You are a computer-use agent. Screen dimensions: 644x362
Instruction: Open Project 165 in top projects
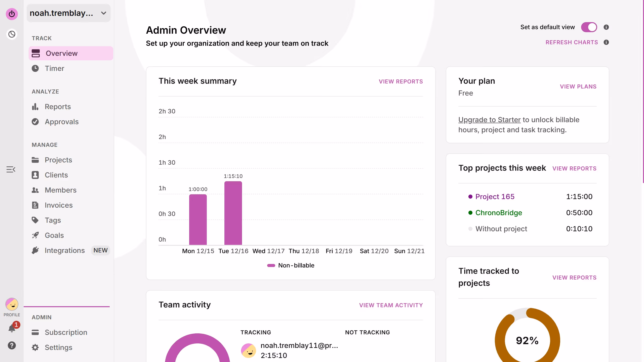(x=495, y=197)
